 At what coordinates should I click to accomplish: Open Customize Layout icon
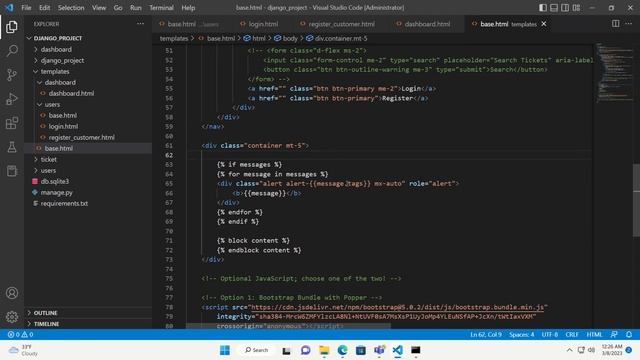tap(576, 7)
